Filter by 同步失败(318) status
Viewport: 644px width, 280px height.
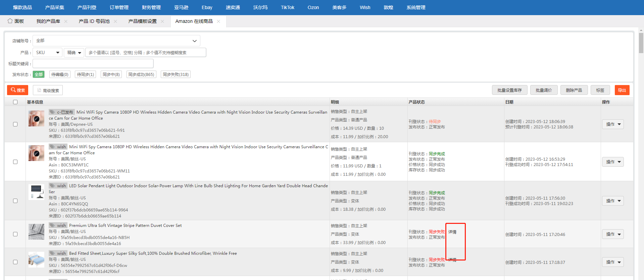tap(176, 74)
